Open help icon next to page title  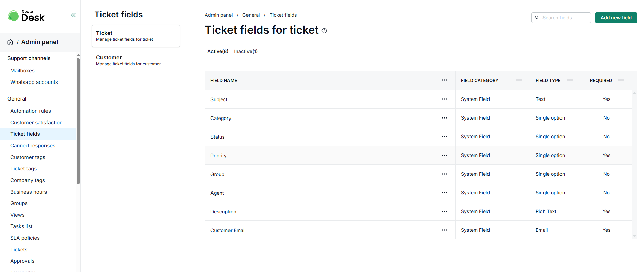coord(324,31)
